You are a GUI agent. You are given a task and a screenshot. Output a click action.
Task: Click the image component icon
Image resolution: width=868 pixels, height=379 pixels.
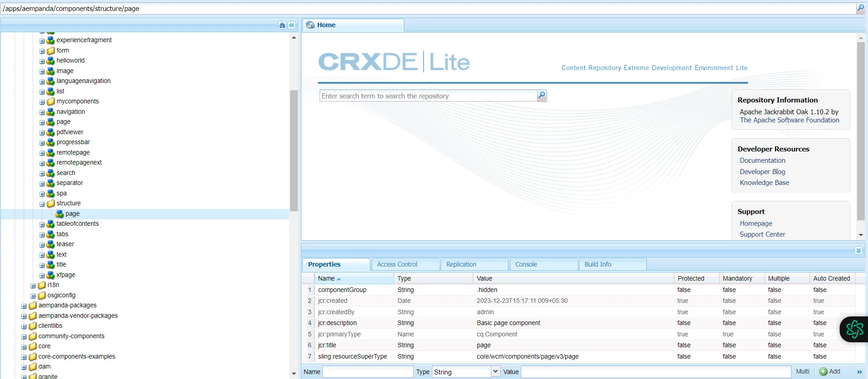click(x=51, y=71)
